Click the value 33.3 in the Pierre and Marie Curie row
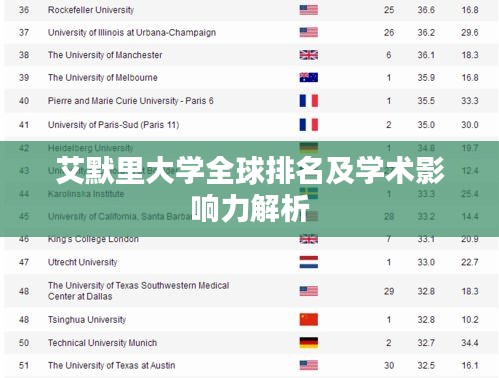The image size is (499, 378). [x=470, y=101]
